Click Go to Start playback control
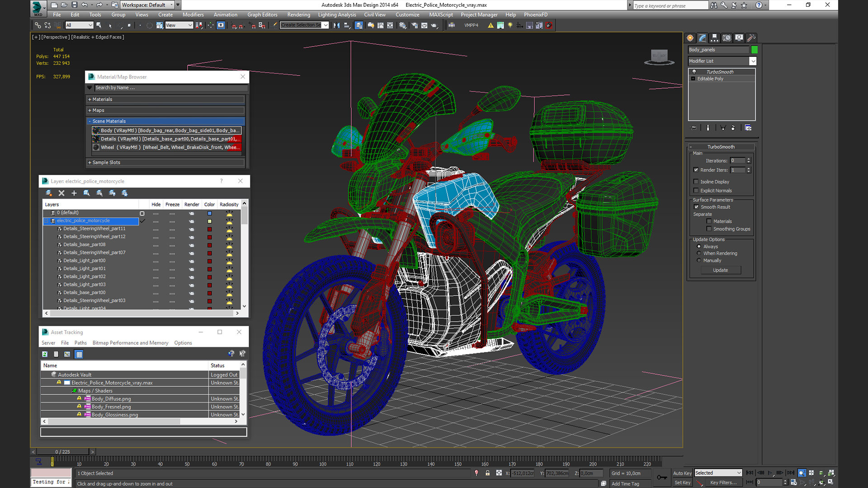This screenshot has width=868, height=488. pyautogui.click(x=750, y=473)
